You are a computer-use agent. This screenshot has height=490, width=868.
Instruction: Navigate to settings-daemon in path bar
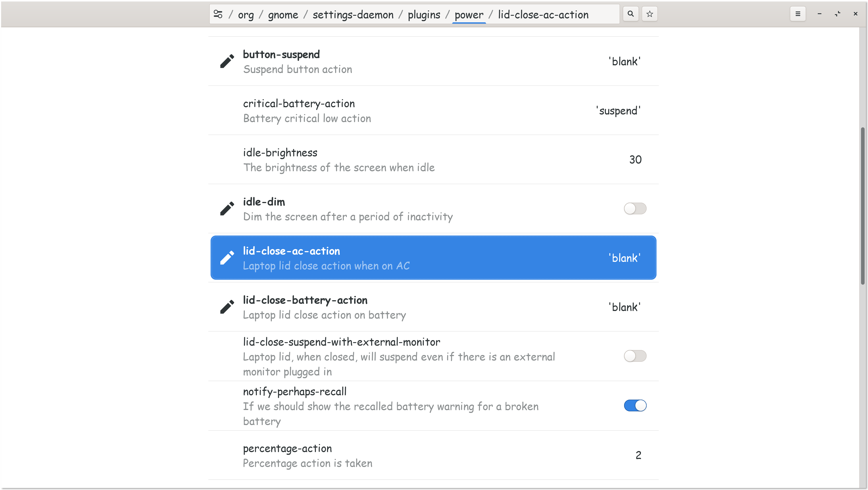tap(353, 15)
